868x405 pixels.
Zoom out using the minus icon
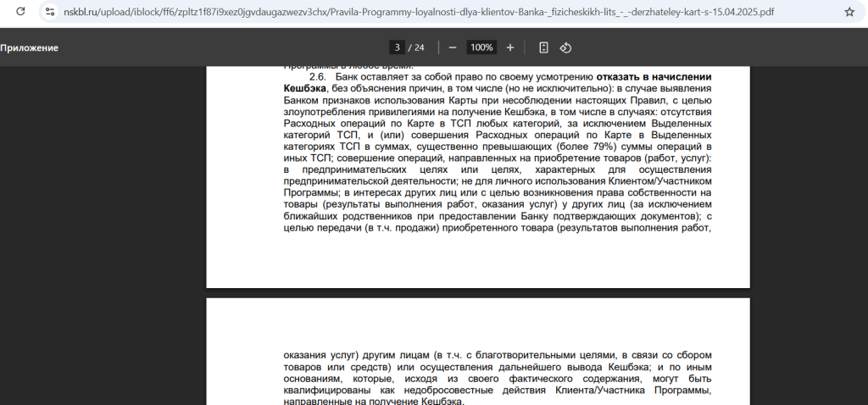point(453,47)
